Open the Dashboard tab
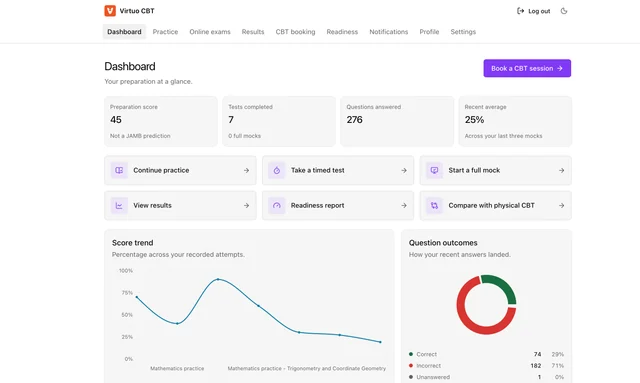This screenshot has width=640, height=383. click(124, 32)
